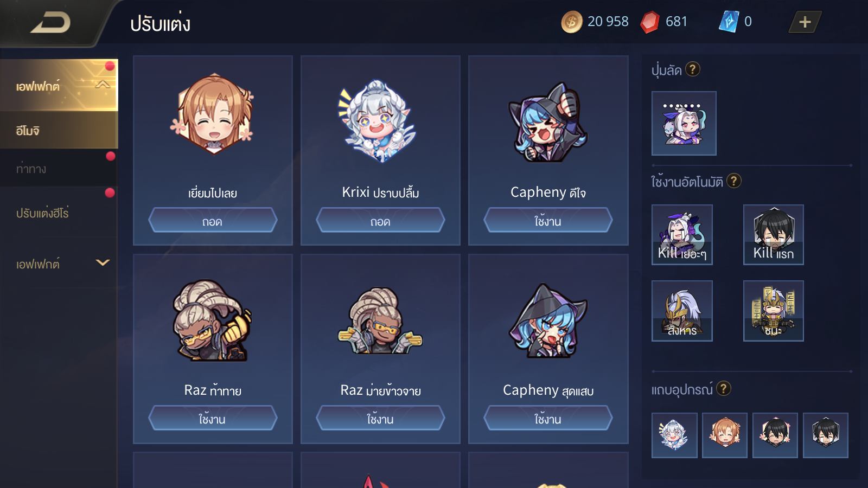Open the อีโมจิ tab

[59, 130]
